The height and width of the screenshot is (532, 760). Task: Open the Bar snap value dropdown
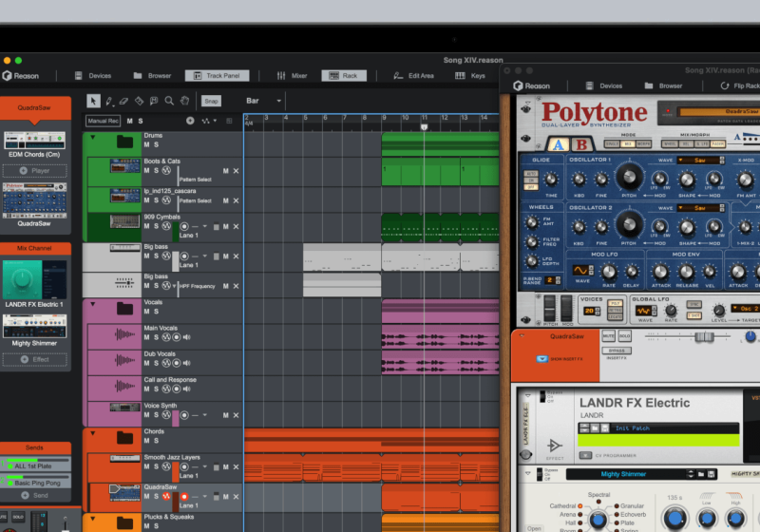(264, 101)
